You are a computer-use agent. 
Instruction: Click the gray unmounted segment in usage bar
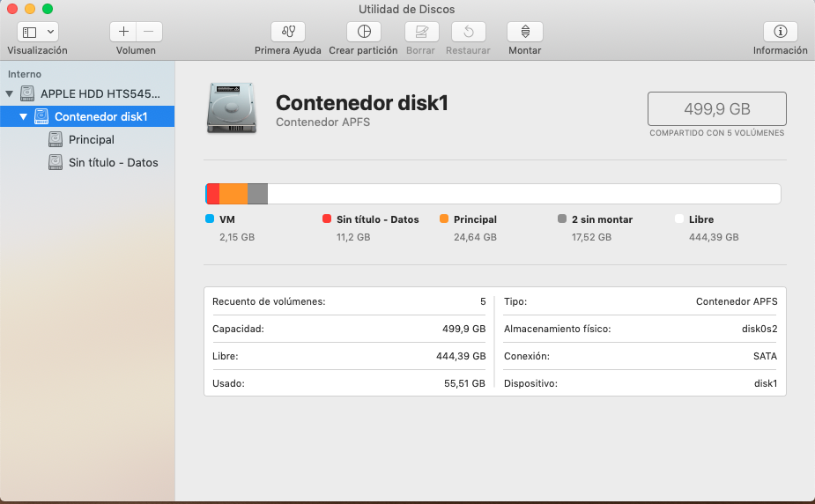(x=257, y=194)
